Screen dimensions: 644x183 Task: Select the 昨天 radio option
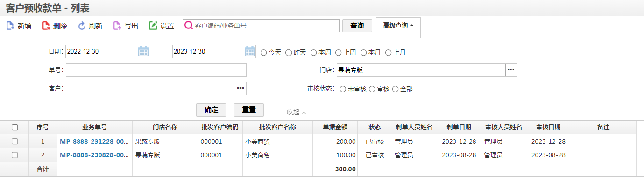tap(289, 52)
